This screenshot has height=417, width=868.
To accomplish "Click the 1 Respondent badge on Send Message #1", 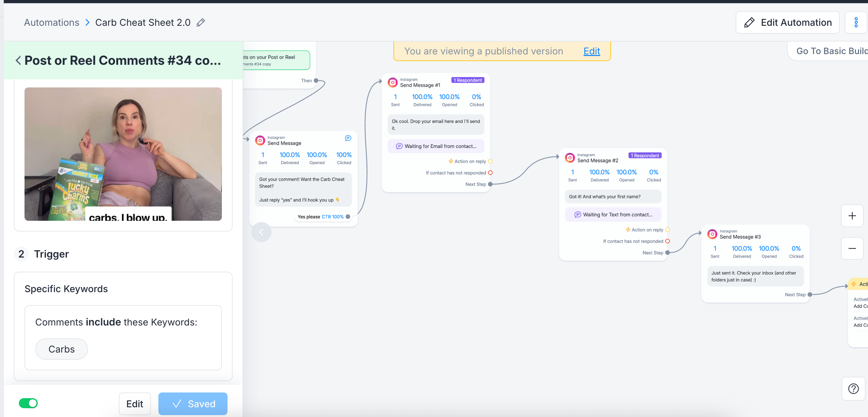I will [x=468, y=80].
